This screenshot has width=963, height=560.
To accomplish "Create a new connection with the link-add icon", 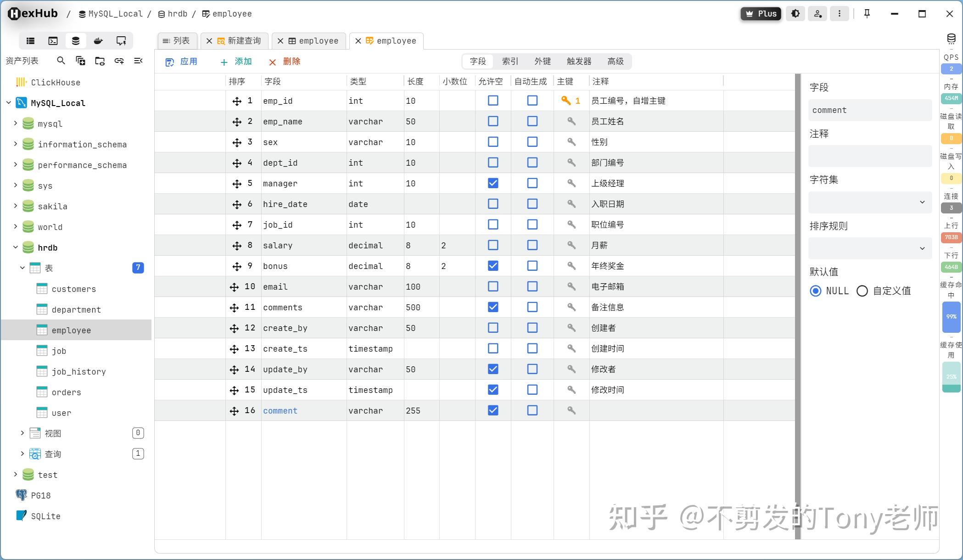I will click(x=119, y=61).
